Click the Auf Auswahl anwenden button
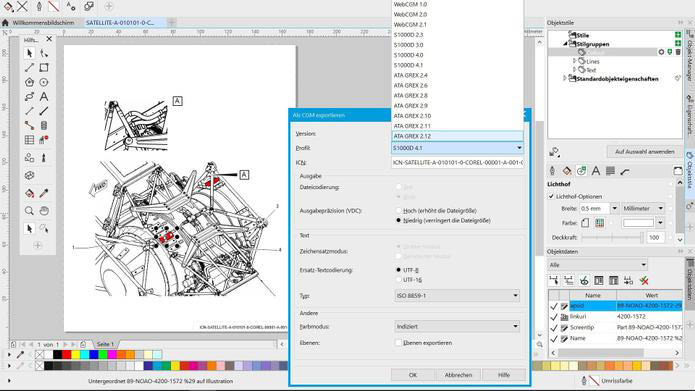Screen dimensions: 695x391 644,152
